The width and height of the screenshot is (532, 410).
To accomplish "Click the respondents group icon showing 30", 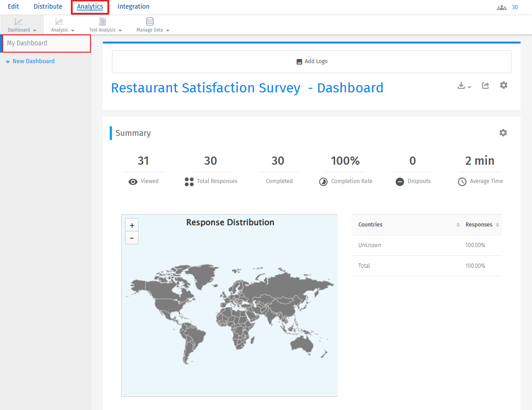I will 501,7.
